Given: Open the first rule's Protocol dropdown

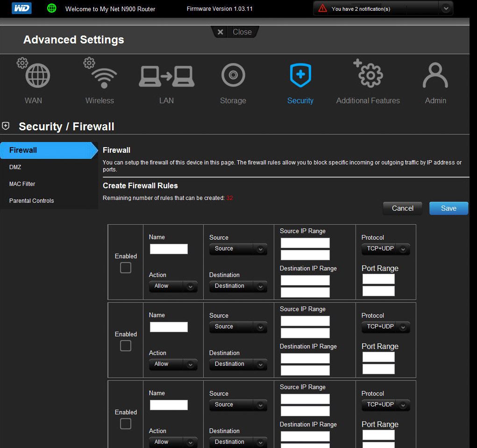Looking at the screenshot, I should [385, 249].
